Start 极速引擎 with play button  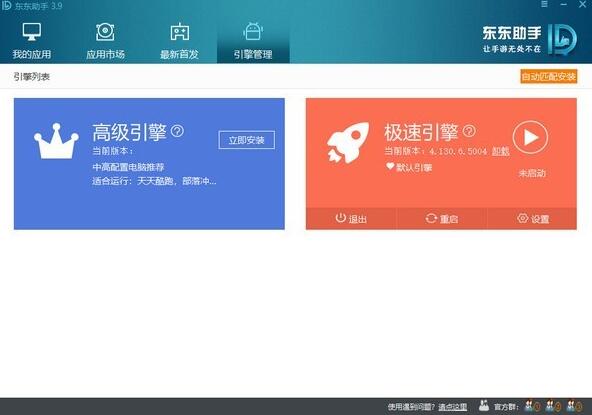pos(530,137)
